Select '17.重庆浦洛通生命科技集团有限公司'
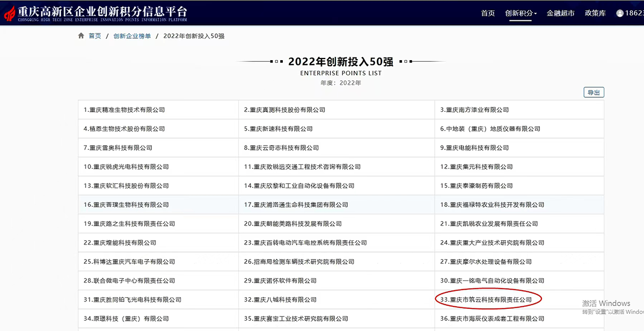The height and width of the screenshot is (331, 644). (x=296, y=205)
